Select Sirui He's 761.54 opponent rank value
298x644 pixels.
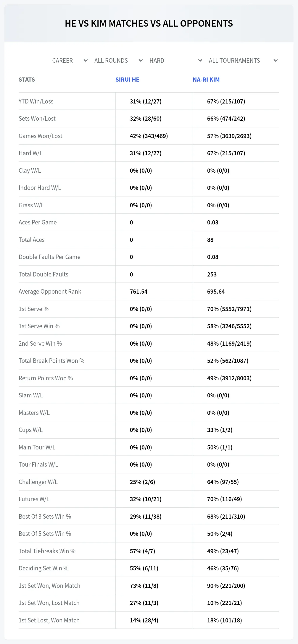click(x=138, y=292)
